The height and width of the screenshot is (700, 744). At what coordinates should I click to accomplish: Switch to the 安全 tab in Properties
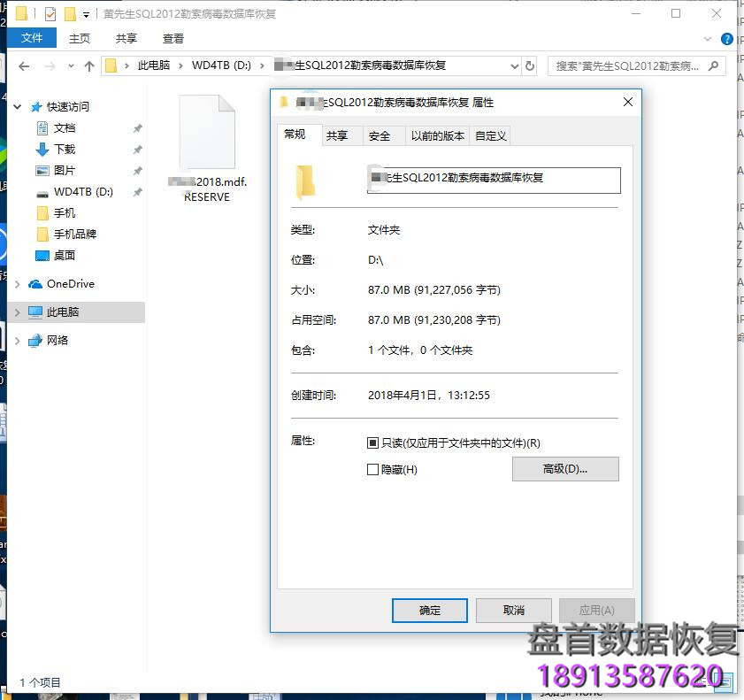(x=382, y=135)
